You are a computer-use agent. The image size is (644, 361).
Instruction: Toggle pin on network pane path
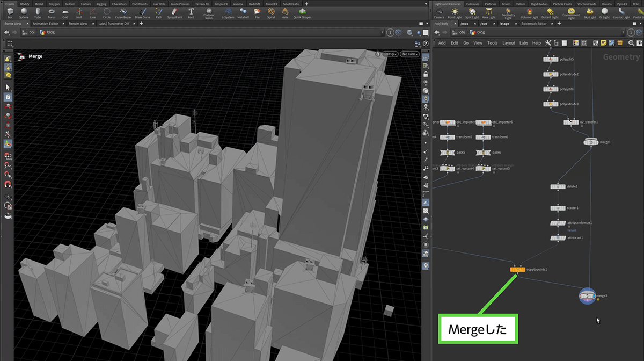point(632,33)
